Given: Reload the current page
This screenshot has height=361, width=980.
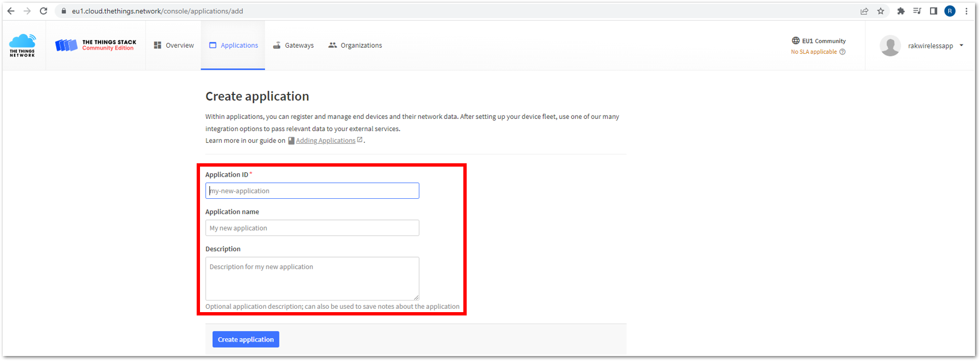Looking at the screenshot, I should (x=43, y=11).
